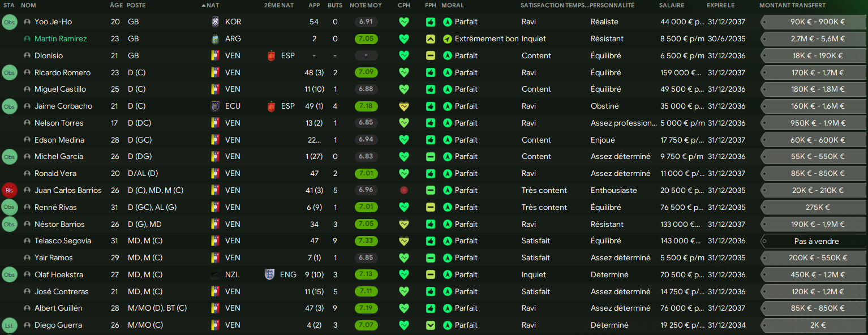Click the 7.33 average rating badge for Telasco Segovia
868x335 pixels.
click(x=366, y=241)
